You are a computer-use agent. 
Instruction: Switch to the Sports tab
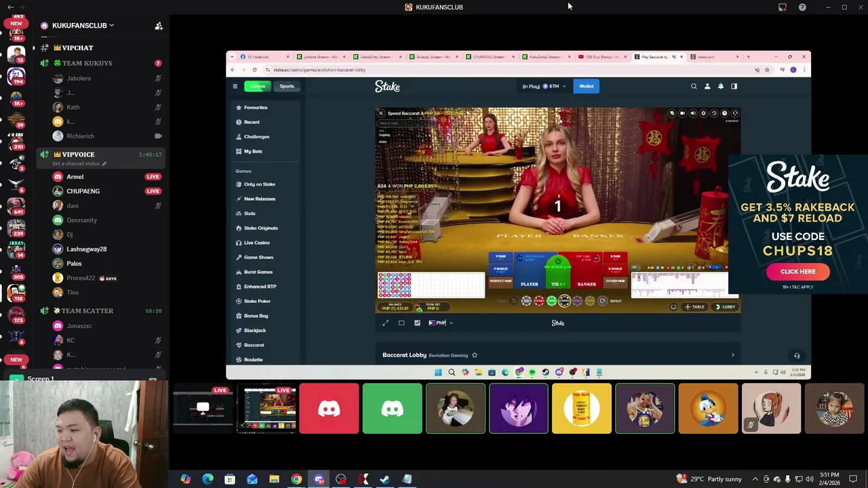point(287,86)
